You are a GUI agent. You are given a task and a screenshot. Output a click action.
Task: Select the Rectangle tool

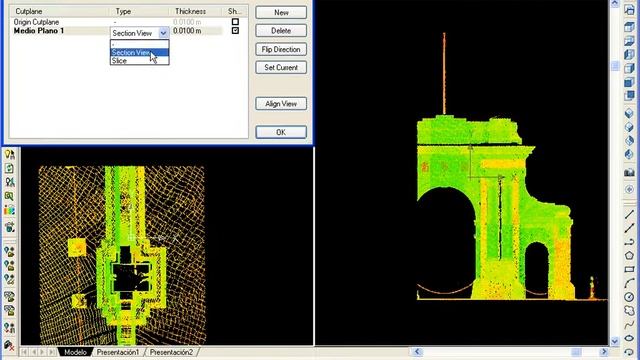(x=629, y=269)
